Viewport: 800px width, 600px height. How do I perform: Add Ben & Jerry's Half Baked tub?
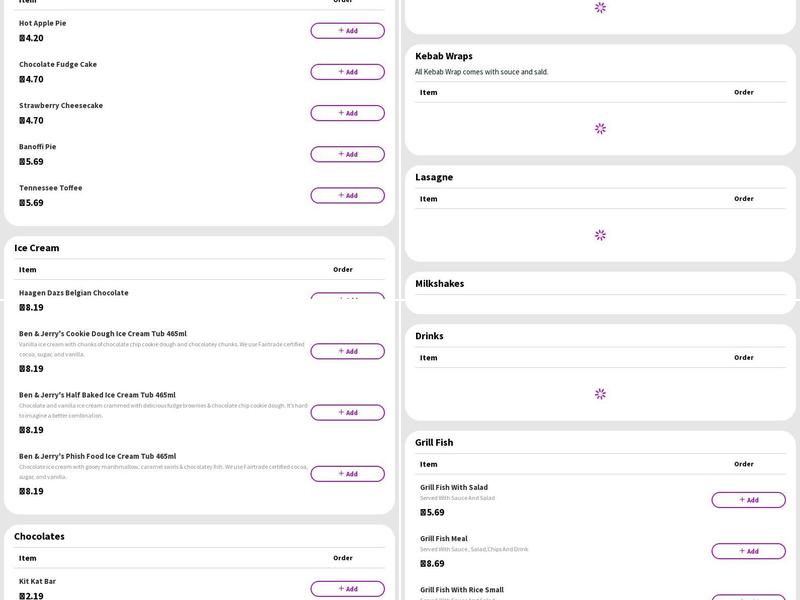coord(347,412)
